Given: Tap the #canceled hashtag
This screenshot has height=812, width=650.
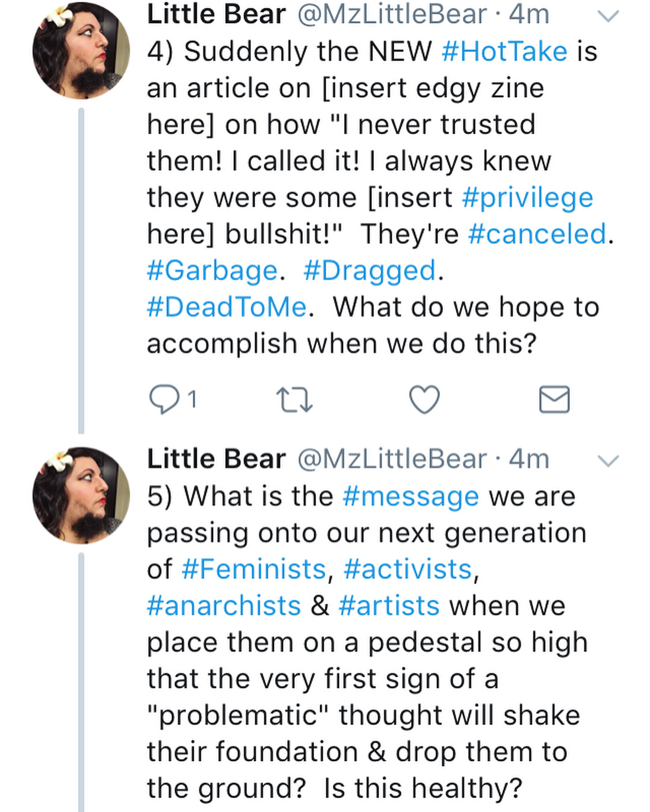Looking at the screenshot, I should (537, 235).
